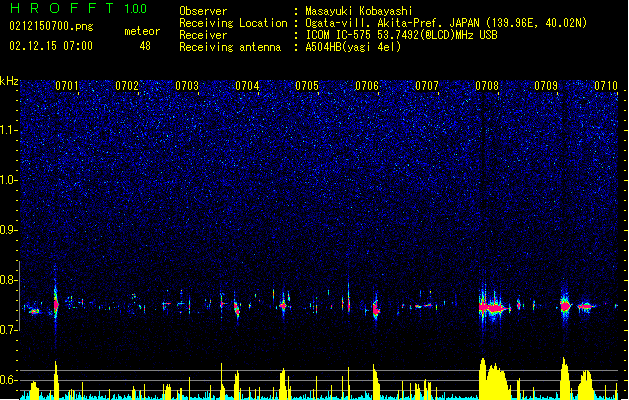Click the 0704 time marker
629x400 pixels.
coord(247,86)
